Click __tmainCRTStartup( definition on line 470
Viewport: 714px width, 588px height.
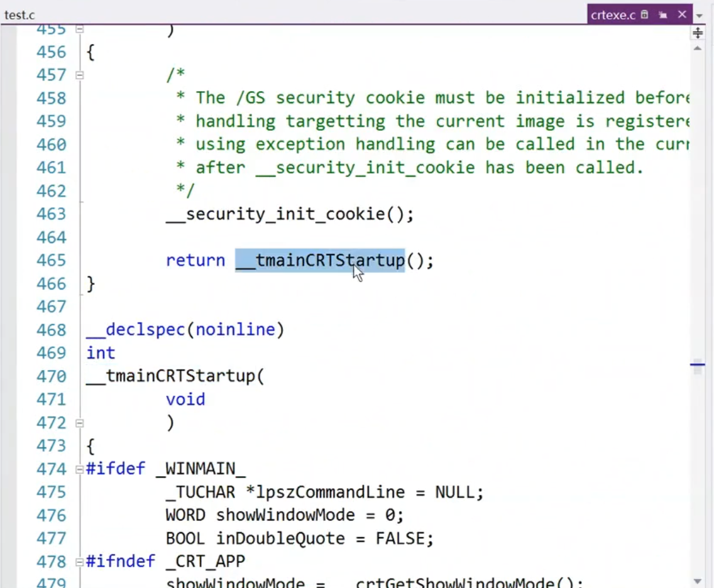[175, 376]
